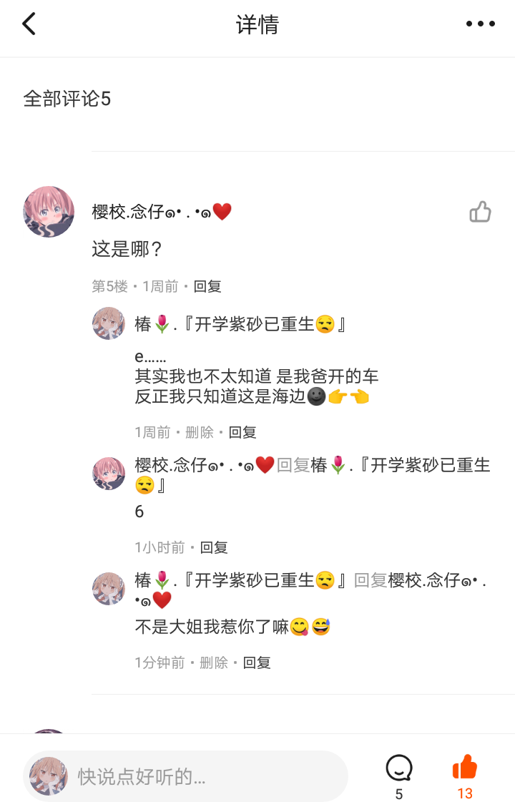Click 回复 under the 1小时前 reply
This screenshot has width=515, height=812.
click(215, 547)
